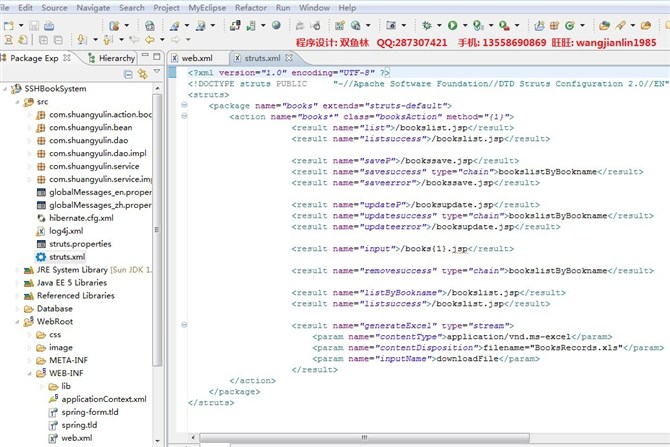
Task: Expand the lib folder node
Action: 42,386
